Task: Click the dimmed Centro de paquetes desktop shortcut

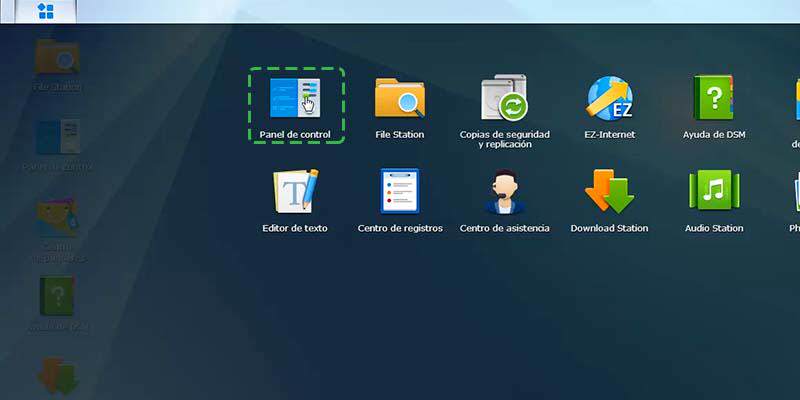Action: 58,231
